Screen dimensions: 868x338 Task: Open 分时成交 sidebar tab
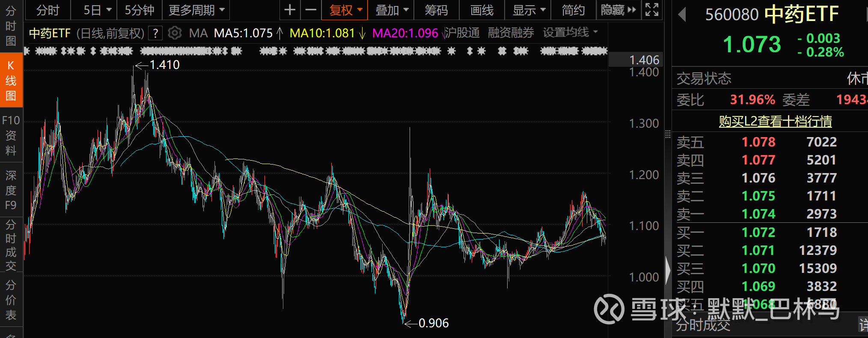coord(11,245)
